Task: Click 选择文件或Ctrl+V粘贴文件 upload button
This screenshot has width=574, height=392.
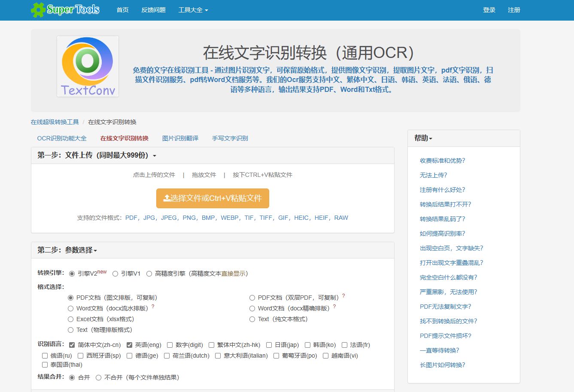Action: pyautogui.click(x=213, y=198)
